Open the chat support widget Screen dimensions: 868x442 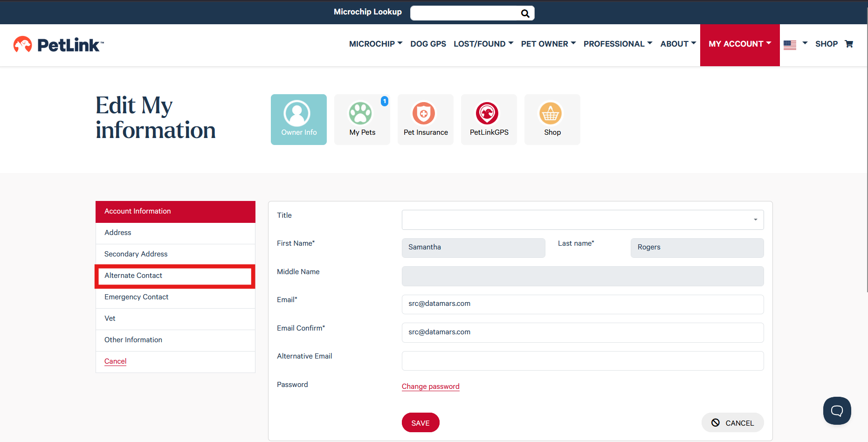tap(837, 411)
